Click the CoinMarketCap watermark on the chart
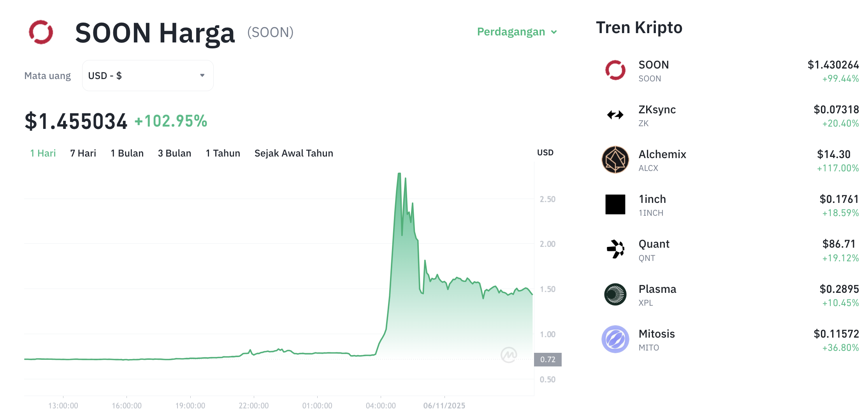The image size is (868, 412). click(x=510, y=355)
